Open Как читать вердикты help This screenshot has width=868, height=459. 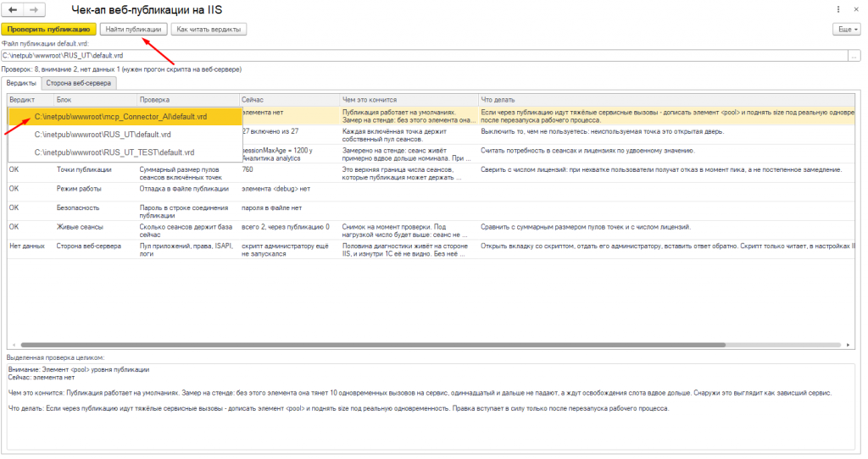pyautogui.click(x=209, y=30)
